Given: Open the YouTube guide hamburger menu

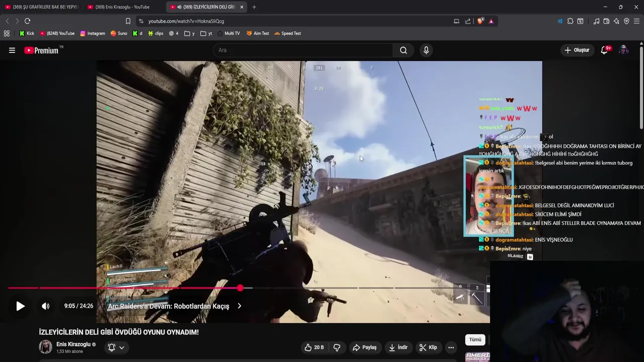Looking at the screenshot, I should tap(12, 50).
